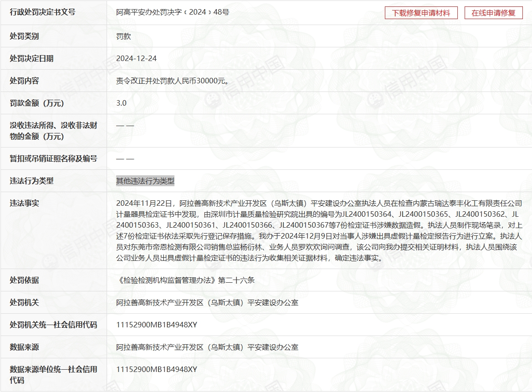Click the 违法行为类型 label
The width and height of the screenshot is (532, 392).
31,181
